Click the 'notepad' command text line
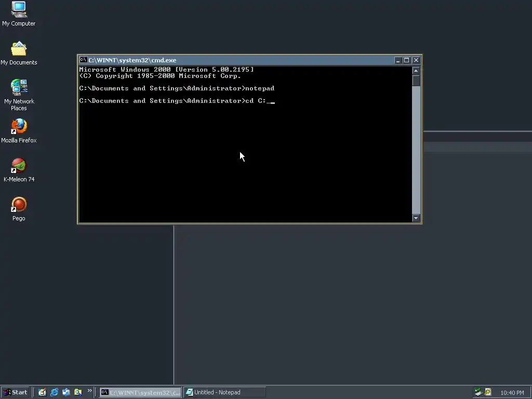 (177, 88)
